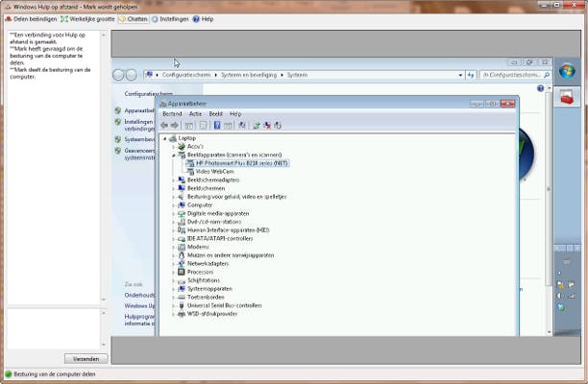
Task: Click the blue help icon in Configuratiescherm window
Action: pos(540,88)
